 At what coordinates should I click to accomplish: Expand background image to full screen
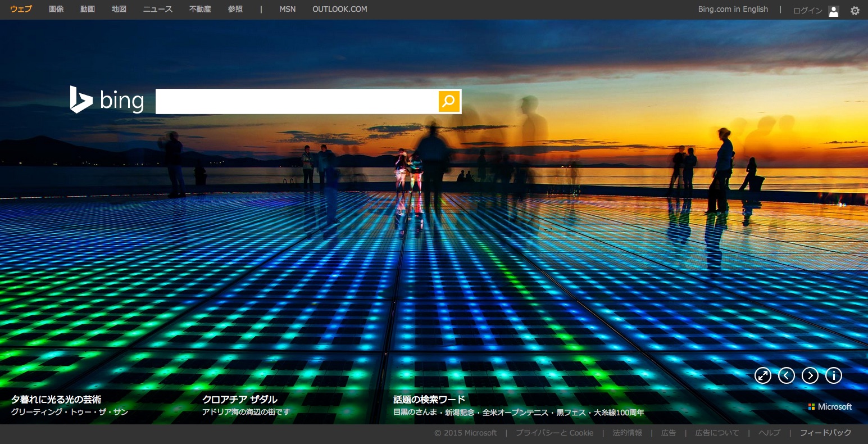click(x=763, y=375)
